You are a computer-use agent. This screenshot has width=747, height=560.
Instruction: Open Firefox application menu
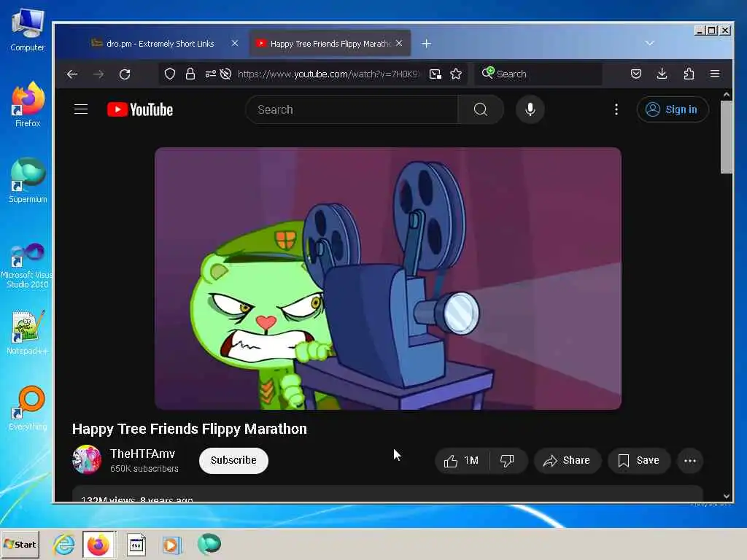715,74
